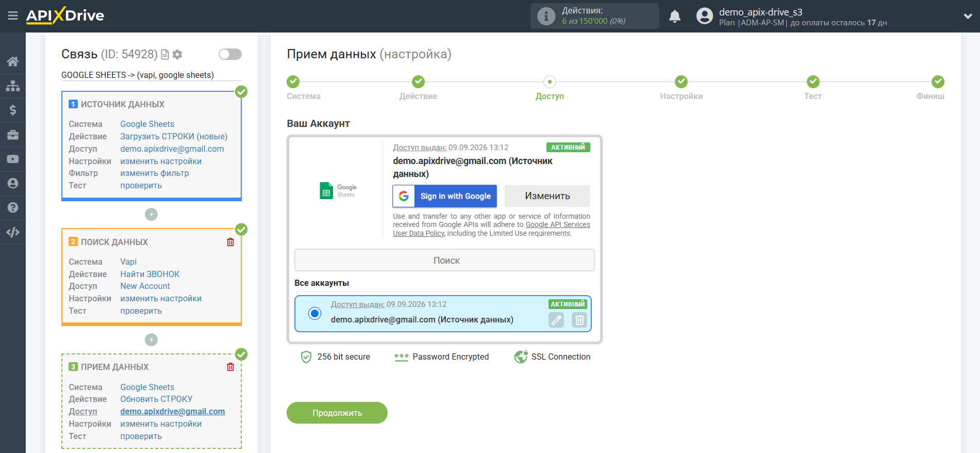The height and width of the screenshot is (453, 980).
Task: Click the user avatar icon
Action: tap(704, 16)
